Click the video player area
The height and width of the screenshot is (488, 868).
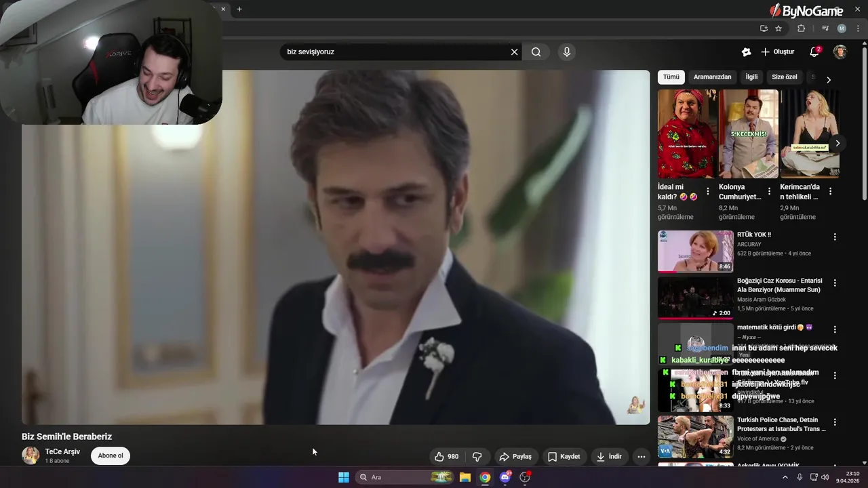coord(336,247)
